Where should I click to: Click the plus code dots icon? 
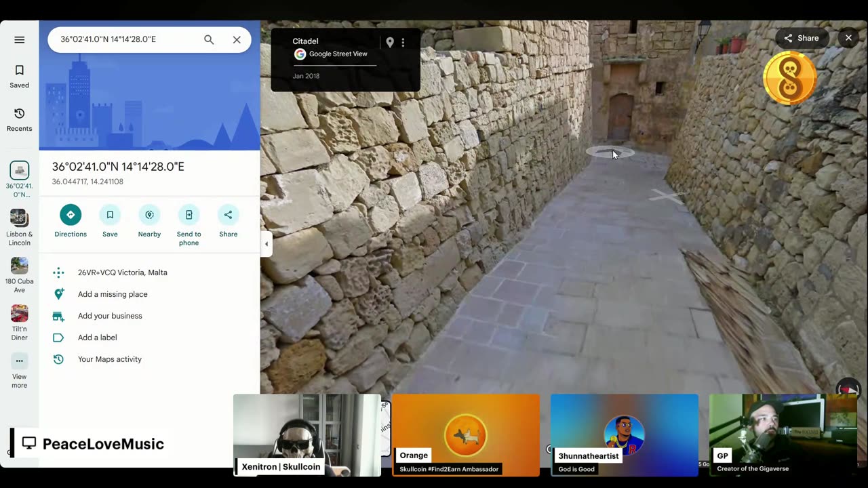coord(58,272)
